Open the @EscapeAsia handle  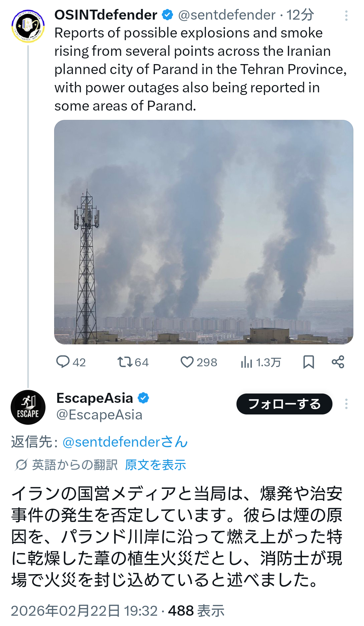point(99,415)
